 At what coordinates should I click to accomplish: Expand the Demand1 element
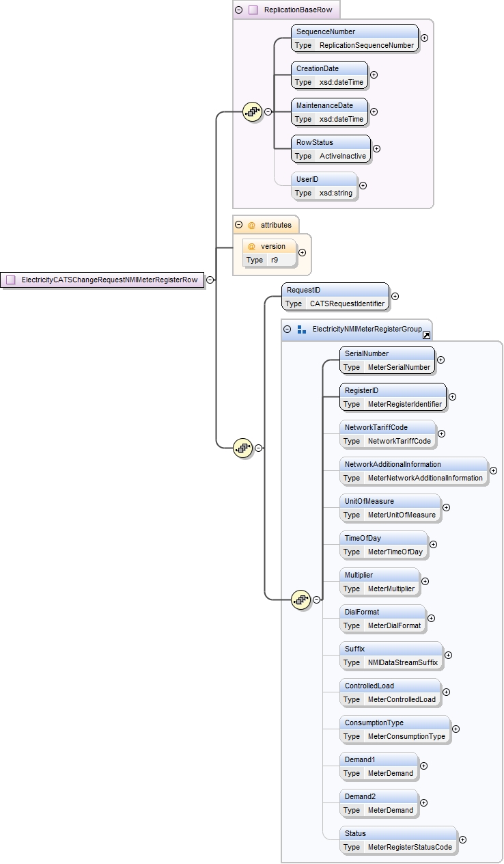click(423, 766)
